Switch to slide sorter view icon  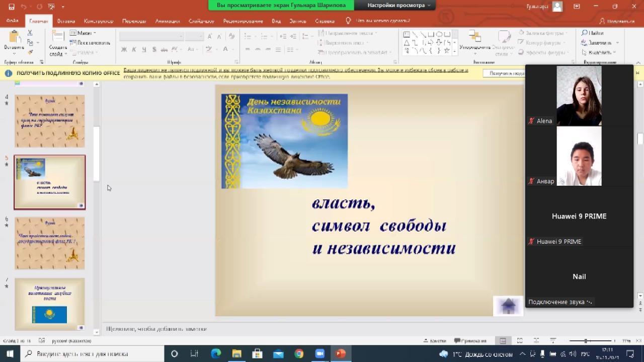[520, 341]
